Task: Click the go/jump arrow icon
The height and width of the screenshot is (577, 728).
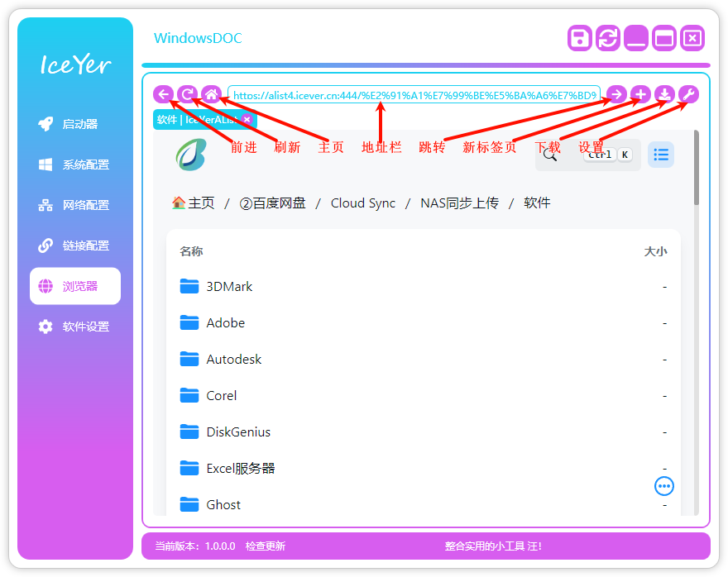Action: pyautogui.click(x=616, y=94)
